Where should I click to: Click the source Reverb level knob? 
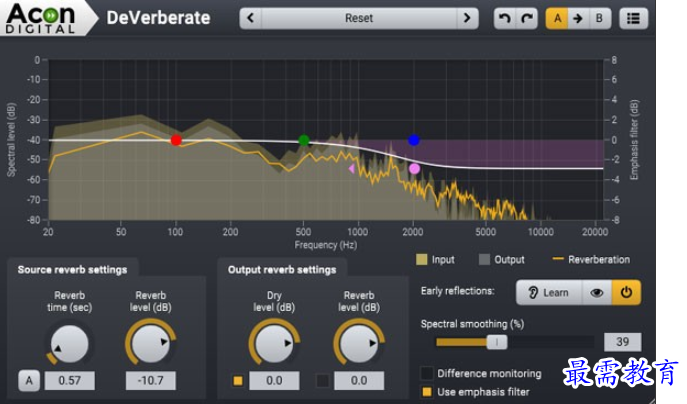pyautogui.click(x=150, y=344)
